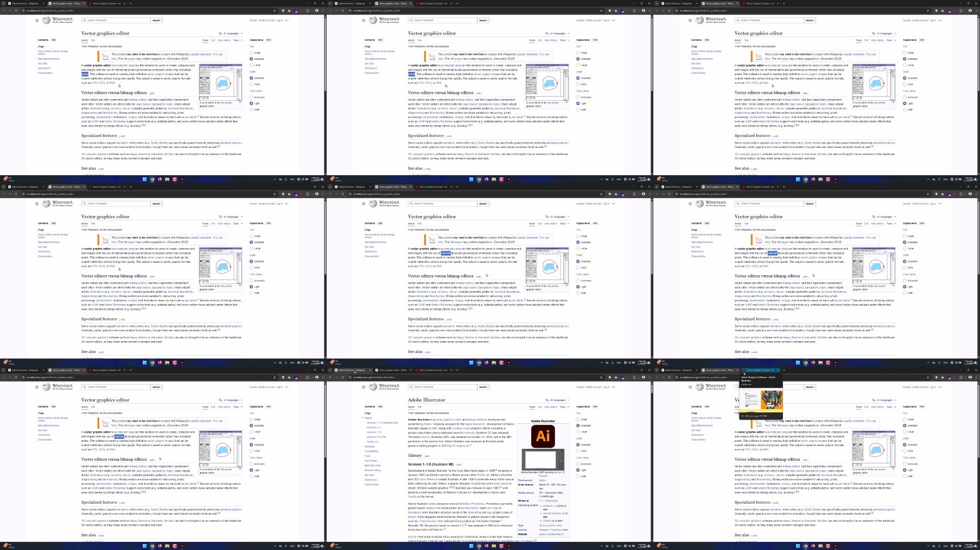Hide the Contents sidebar on the Illustrator article
This screenshot has width=980, height=550.
pyautogui.click(x=380, y=406)
